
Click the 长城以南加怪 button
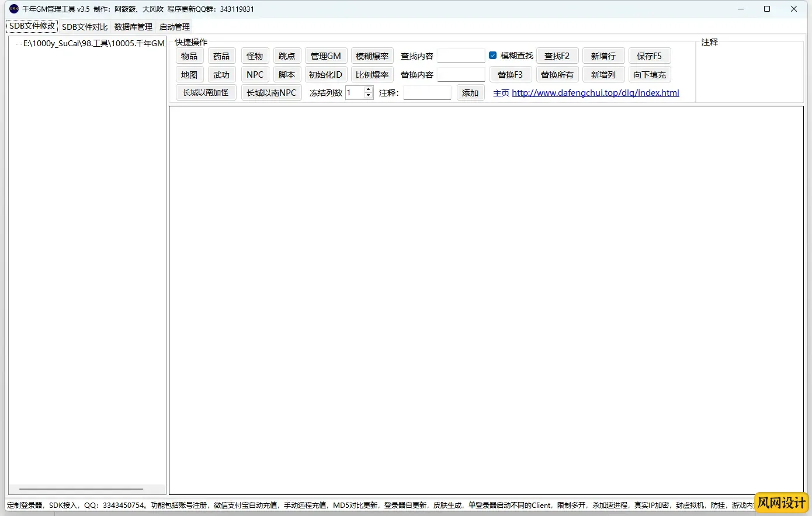pos(206,93)
